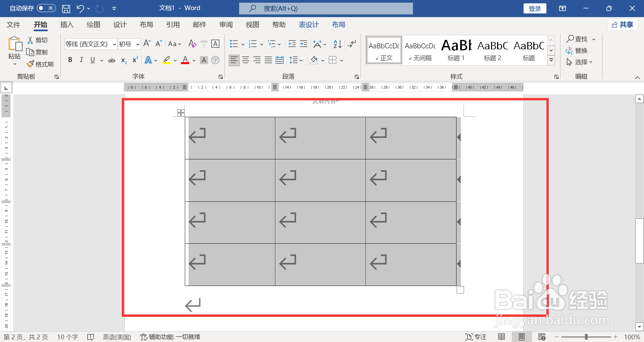Show or hide paragraph marks
This screenshot has height=342, width=644.
click(x=352, y=44)
